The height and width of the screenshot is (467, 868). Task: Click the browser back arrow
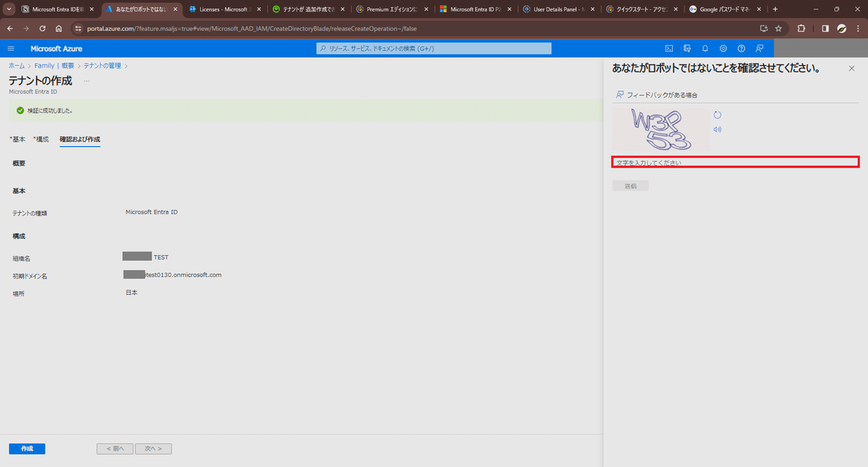(10, 28)
